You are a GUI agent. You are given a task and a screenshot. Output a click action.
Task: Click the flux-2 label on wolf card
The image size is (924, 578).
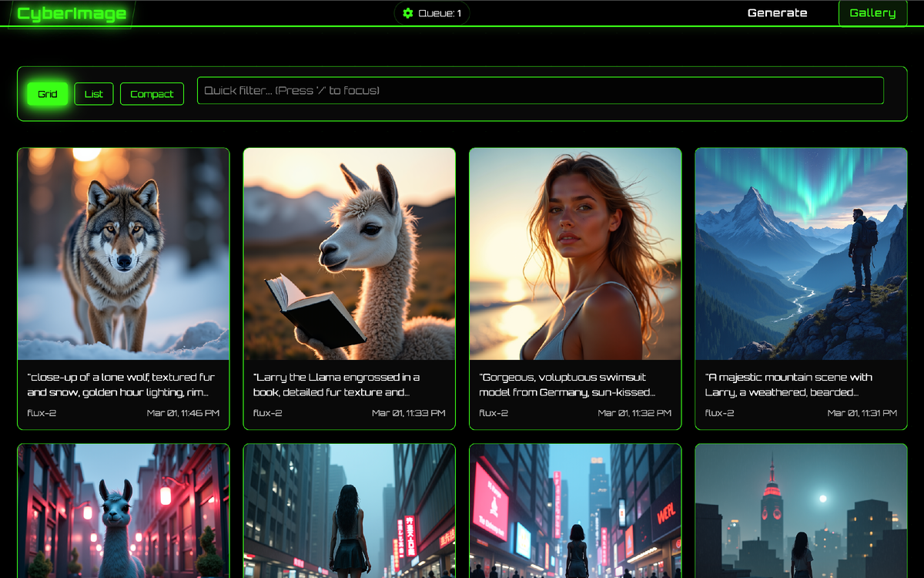click(42, 413)
